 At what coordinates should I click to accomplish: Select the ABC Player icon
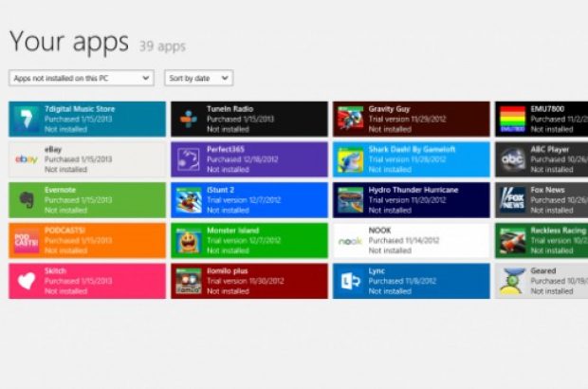(513, 159)
